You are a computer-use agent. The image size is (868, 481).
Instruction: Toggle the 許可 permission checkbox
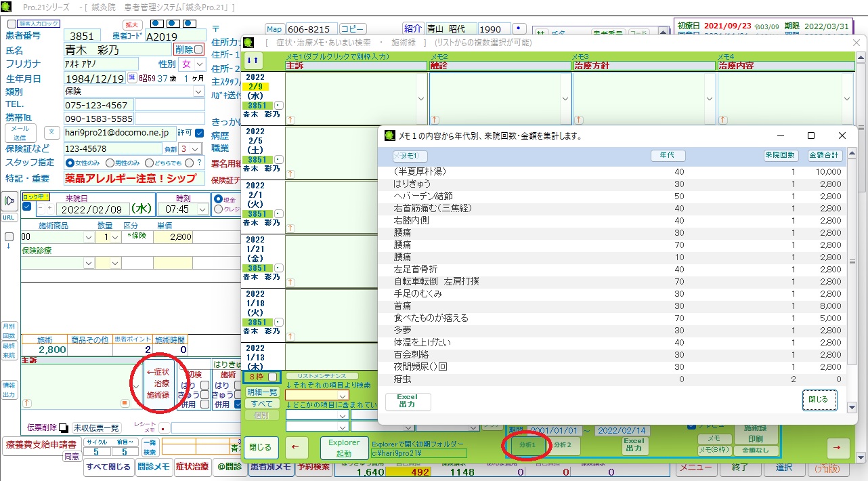tap(199, 133)
